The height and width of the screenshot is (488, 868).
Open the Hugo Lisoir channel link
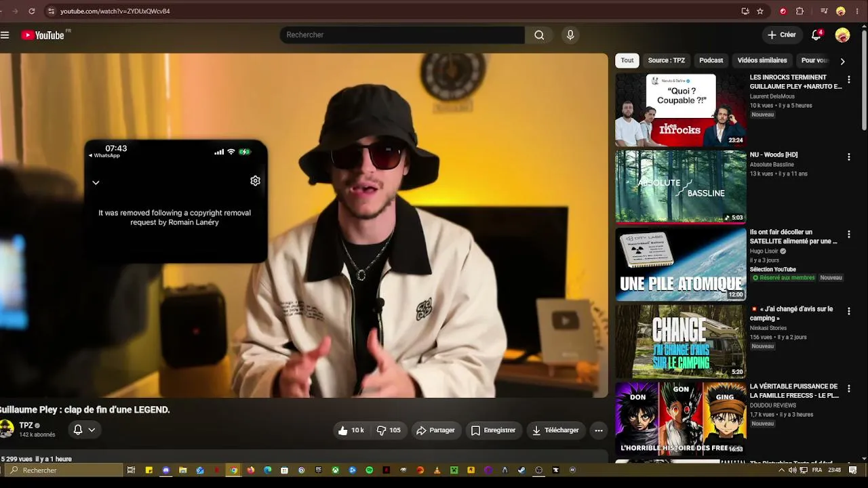click(x=764, y=251)
